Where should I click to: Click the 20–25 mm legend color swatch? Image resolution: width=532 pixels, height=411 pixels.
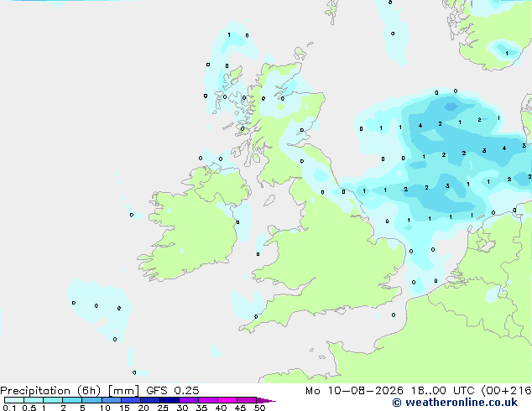coord(149,400)
